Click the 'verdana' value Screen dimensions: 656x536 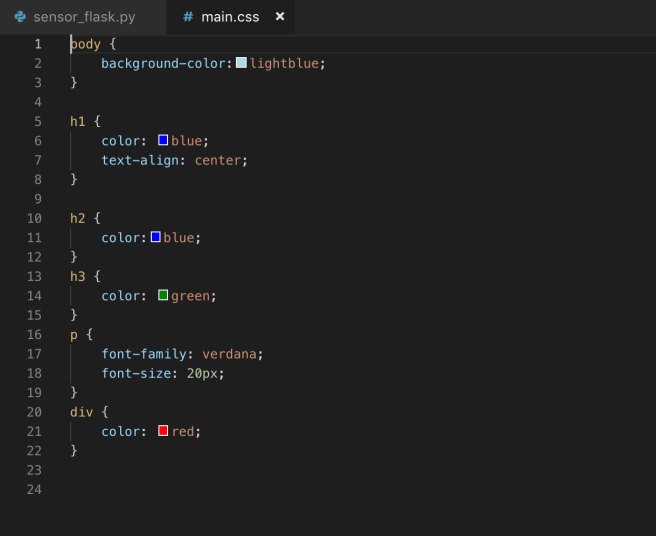click(x=229, y=354)
